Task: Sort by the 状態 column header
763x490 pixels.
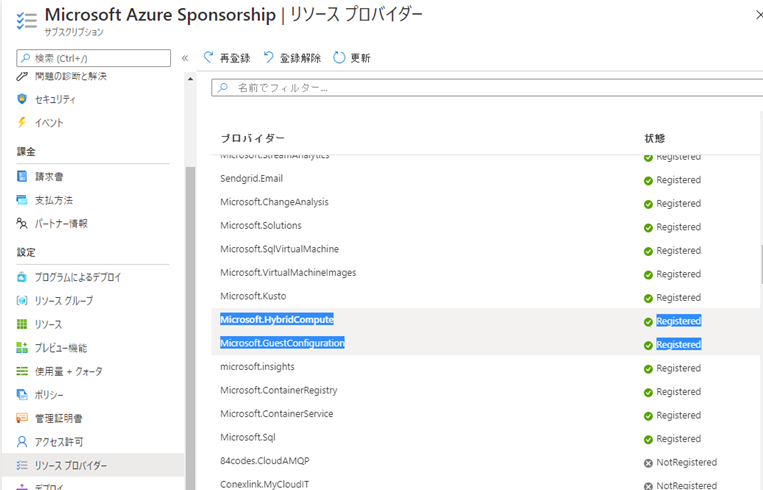Action: click(x=654, y=139)
